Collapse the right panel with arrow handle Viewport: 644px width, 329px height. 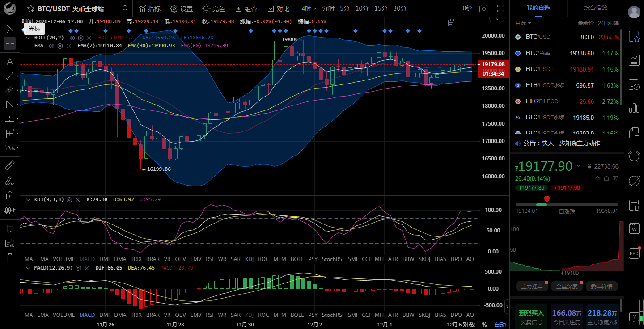click(507, 307)
